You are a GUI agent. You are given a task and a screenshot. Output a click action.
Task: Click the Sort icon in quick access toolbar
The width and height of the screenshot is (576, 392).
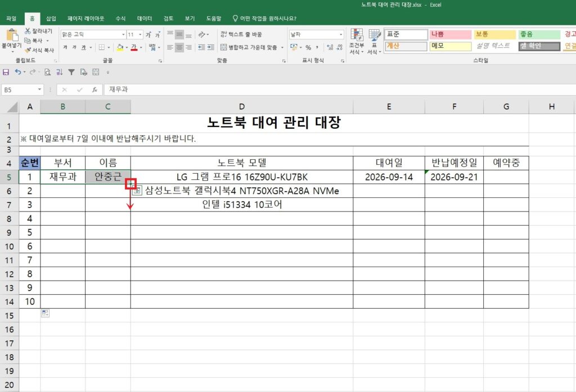click(59, 72)
